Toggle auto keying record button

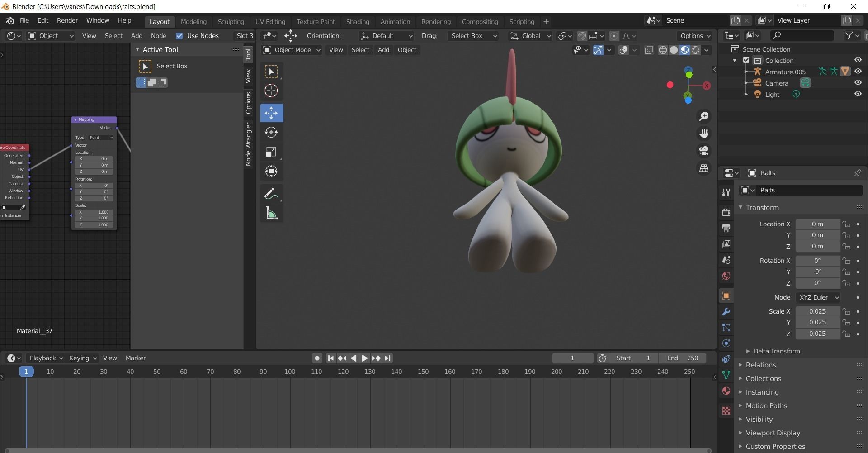coord(317,358)
